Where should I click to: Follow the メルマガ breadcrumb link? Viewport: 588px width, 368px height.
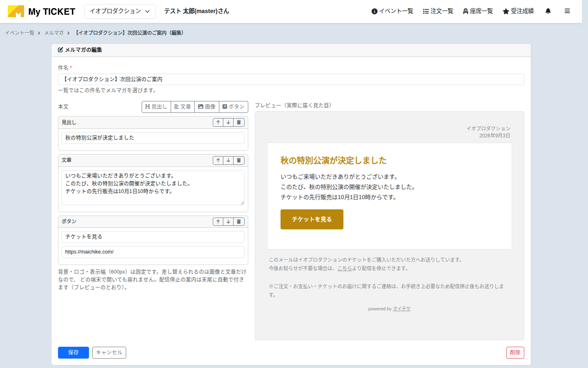(54, 33)
